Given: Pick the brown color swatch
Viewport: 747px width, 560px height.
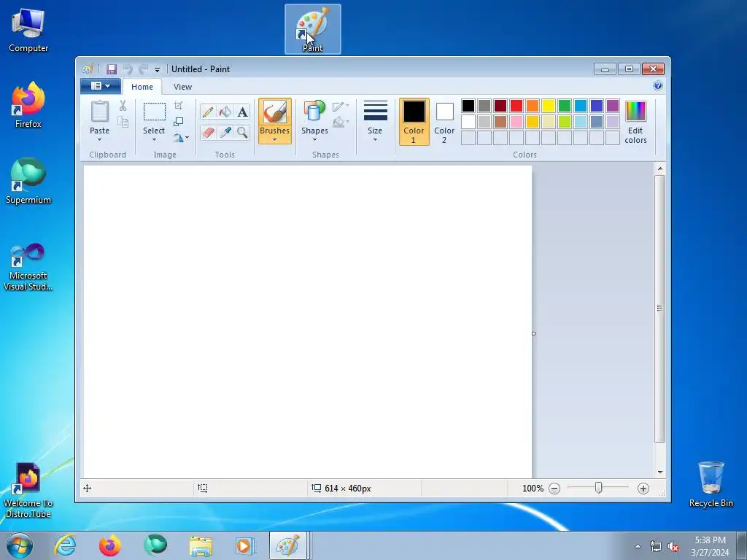Looking at the screenshot, I should (500, 122).
